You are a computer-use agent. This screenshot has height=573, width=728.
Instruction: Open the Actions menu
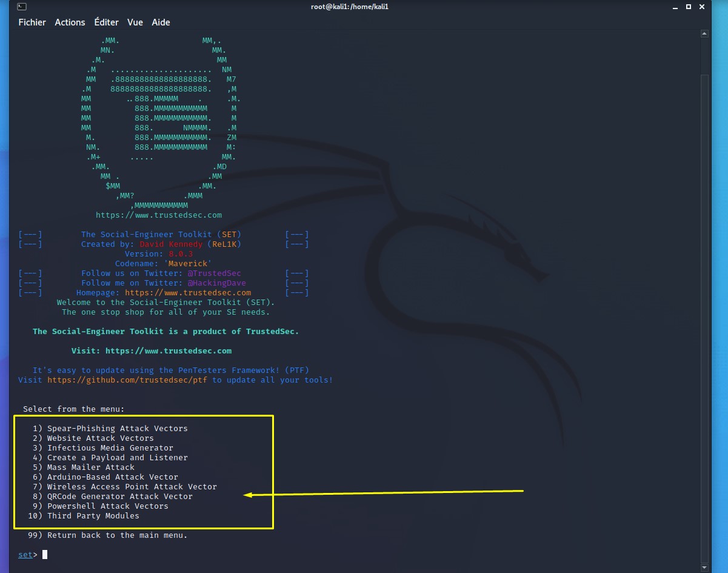coord(70,22)
